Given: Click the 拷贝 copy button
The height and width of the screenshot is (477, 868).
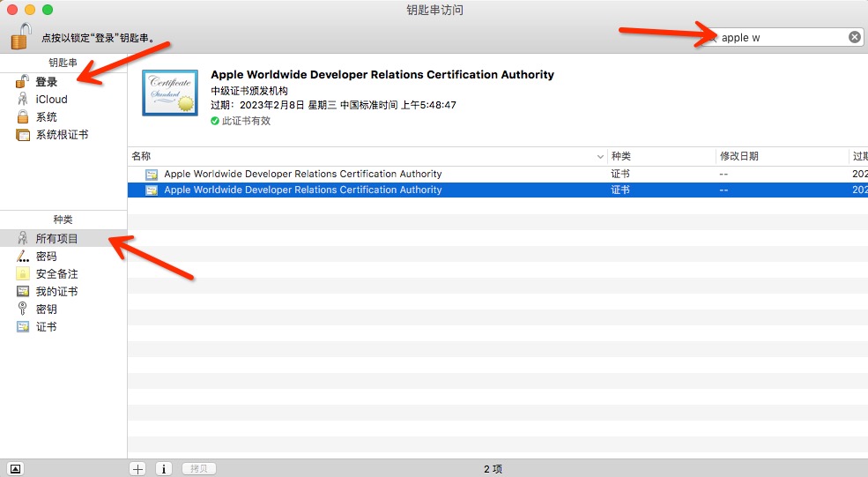Looking at the screenshot, I should coord(199,469).
